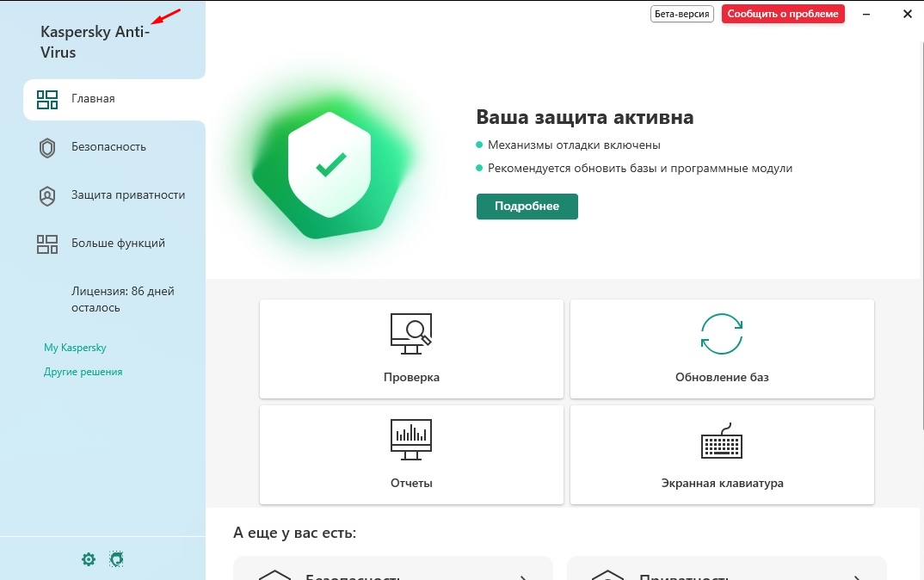Expand the Безопасность card under А еще у вас есть

click(x=393, y=568)
